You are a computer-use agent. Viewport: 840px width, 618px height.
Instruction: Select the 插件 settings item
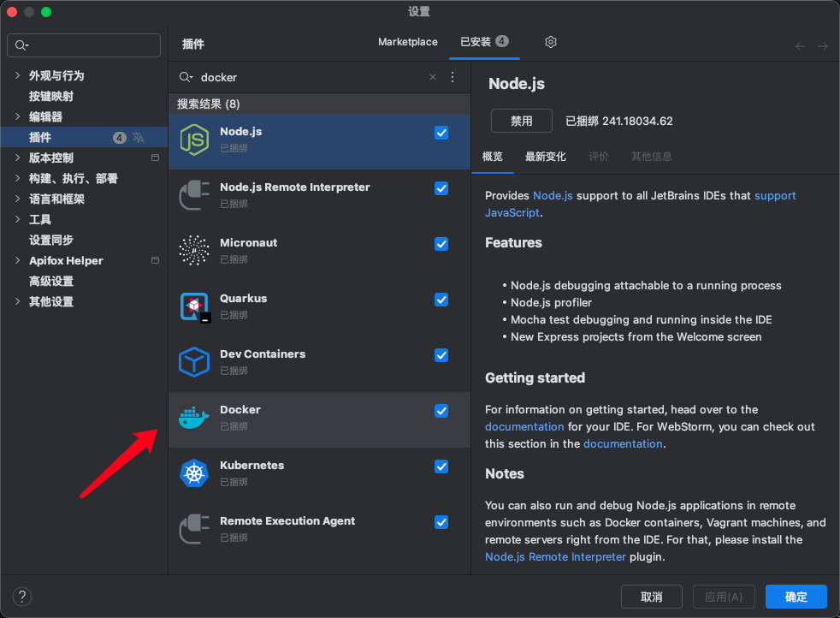[x=84, y=137]
